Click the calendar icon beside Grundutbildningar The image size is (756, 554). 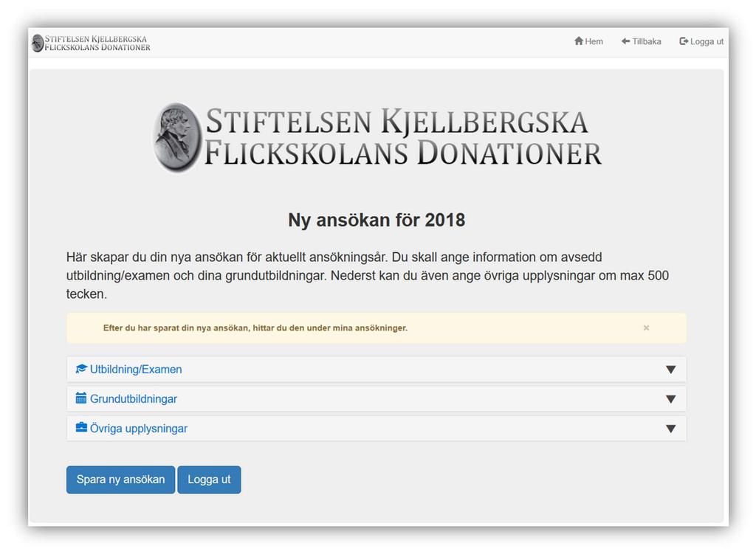pos(81,398)
